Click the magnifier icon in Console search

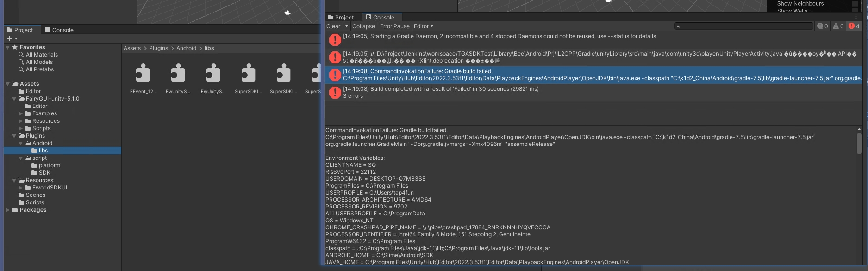(678, 26)
